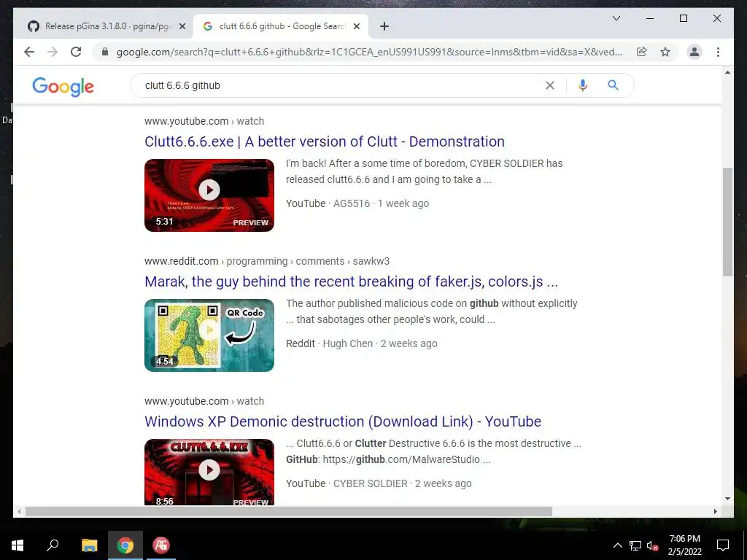Open muted volume tray icon
Viewport: 747px width, 560px height.
pos(653,545)
